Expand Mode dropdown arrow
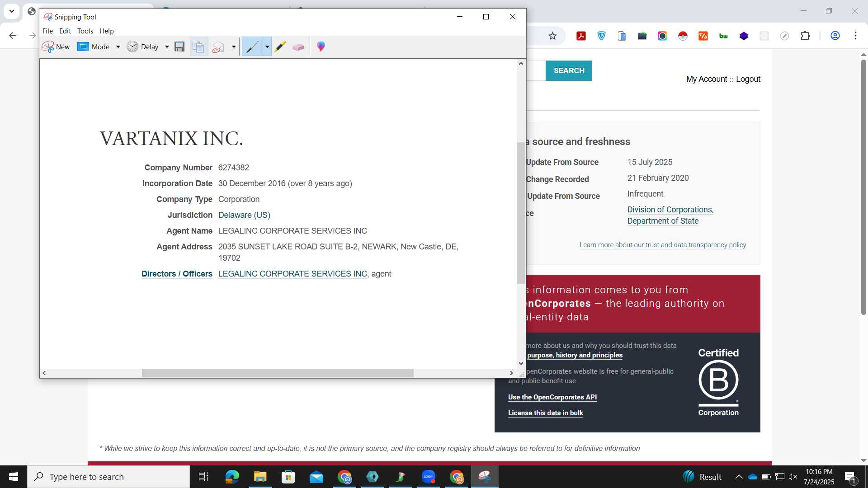Screen dimensions: 868x488 (x=118, y=47)
